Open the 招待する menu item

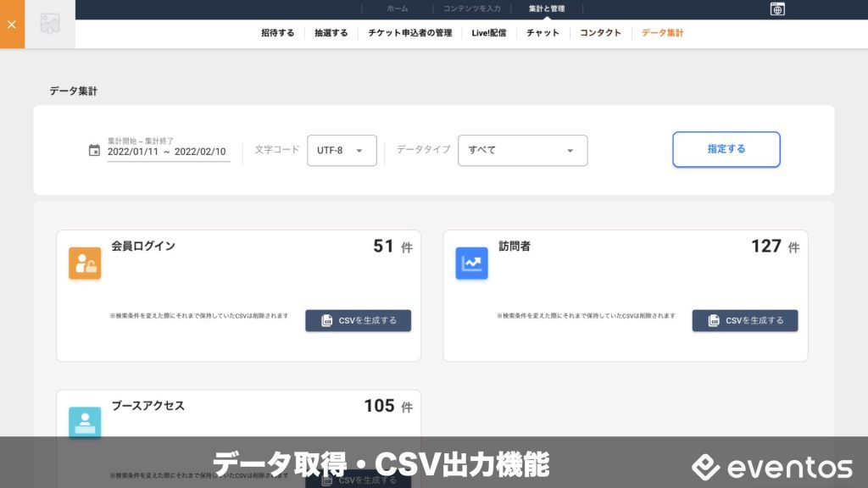coord(278,33)
